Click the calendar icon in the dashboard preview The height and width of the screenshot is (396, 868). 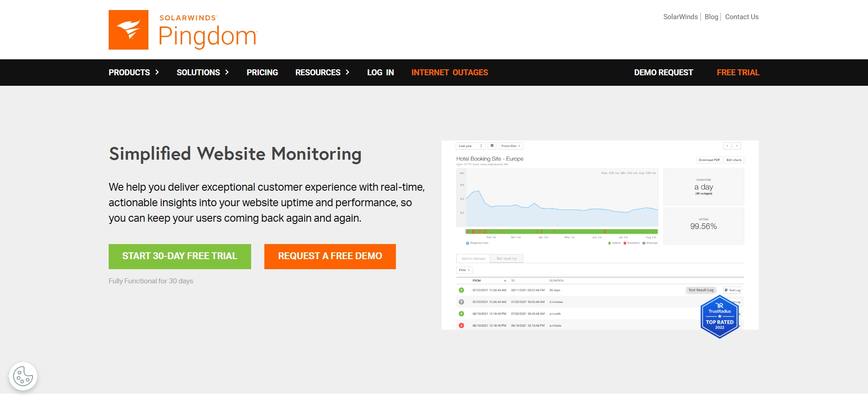(492, 146)
